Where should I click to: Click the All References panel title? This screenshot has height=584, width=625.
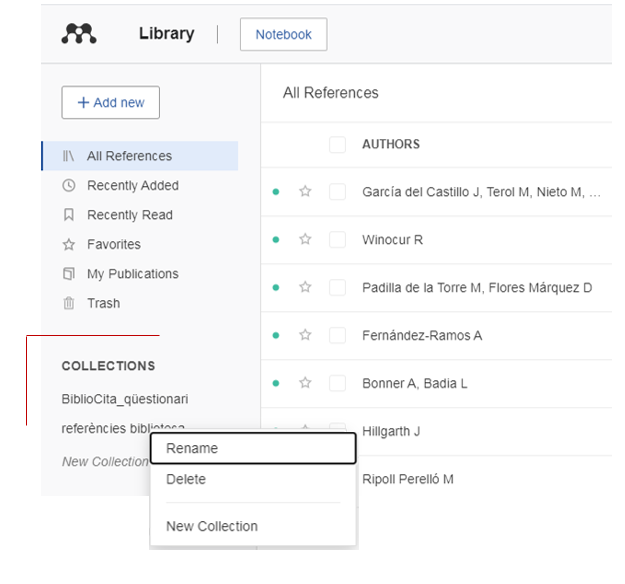330,93
